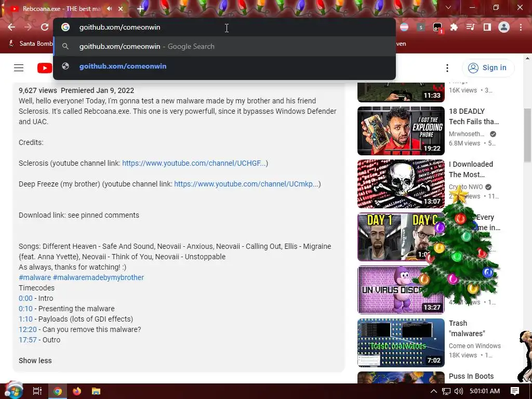This screenshot has height=399, width=532.
Task: Open File Explorer from the taskbar
Action: 96,391
